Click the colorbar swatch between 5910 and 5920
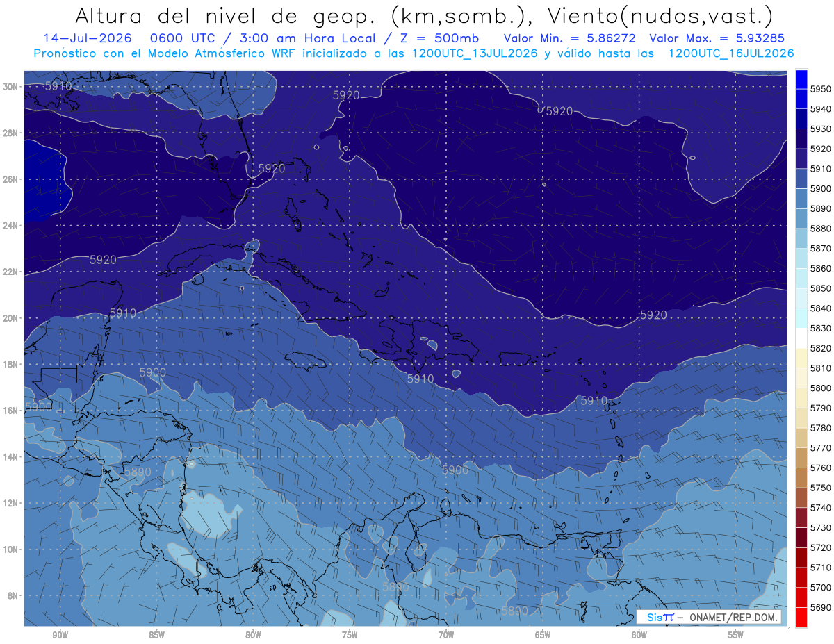This screenshot has width=834, height=644. [801, 159]
